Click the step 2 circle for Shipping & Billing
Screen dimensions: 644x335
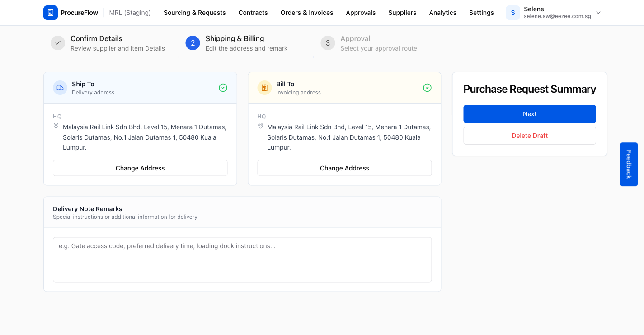(193, 43)
